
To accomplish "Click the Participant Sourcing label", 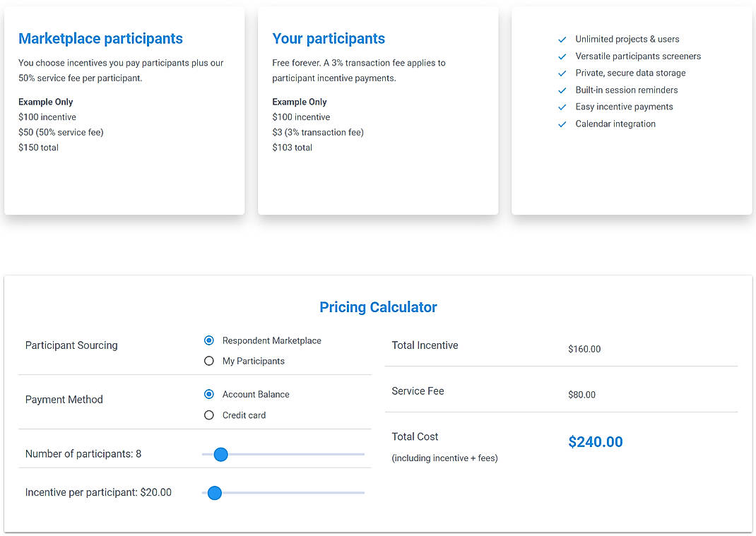I will (x=71, y=345).
